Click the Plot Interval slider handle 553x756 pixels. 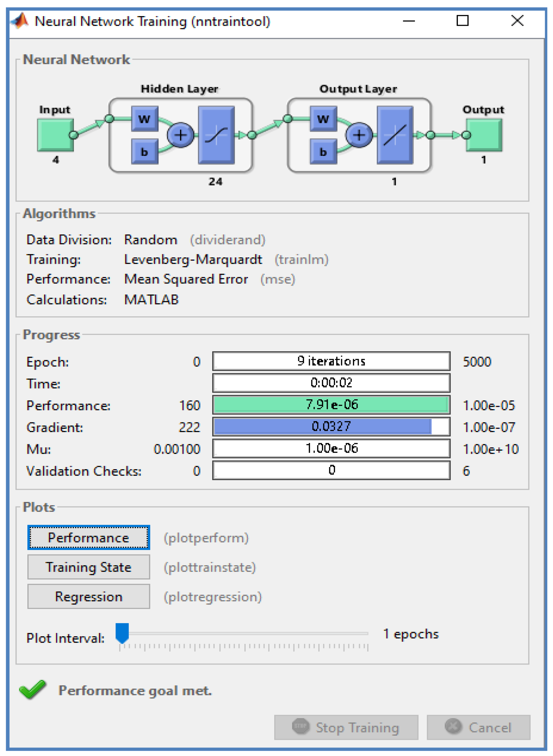click(122, 633)
